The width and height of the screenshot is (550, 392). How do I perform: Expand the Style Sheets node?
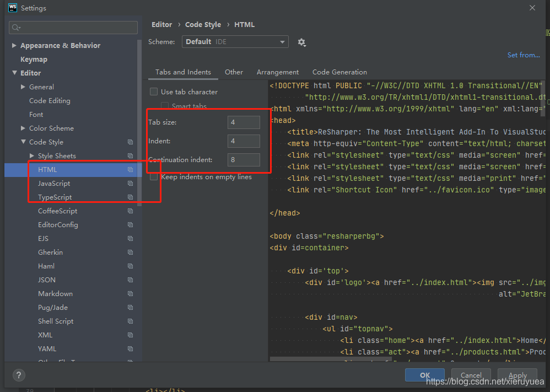(x=32, y=155)
